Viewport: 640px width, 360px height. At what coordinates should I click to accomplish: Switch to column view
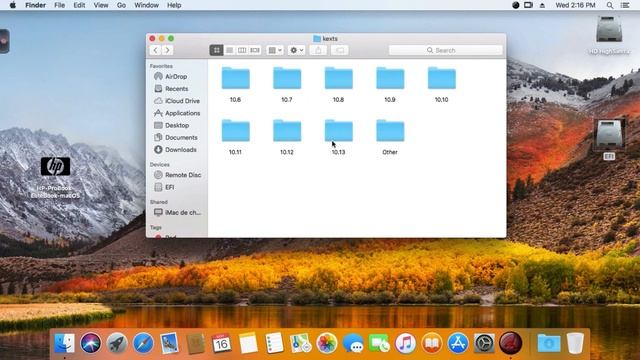242,50
